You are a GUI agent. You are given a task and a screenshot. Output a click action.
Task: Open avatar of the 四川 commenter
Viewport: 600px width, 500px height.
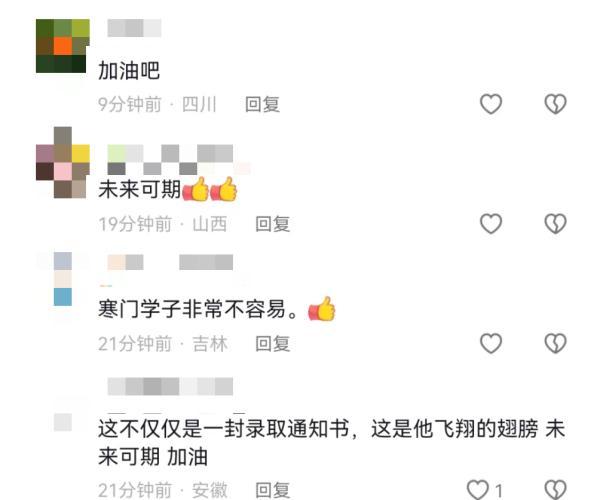[x=63, y=46]
